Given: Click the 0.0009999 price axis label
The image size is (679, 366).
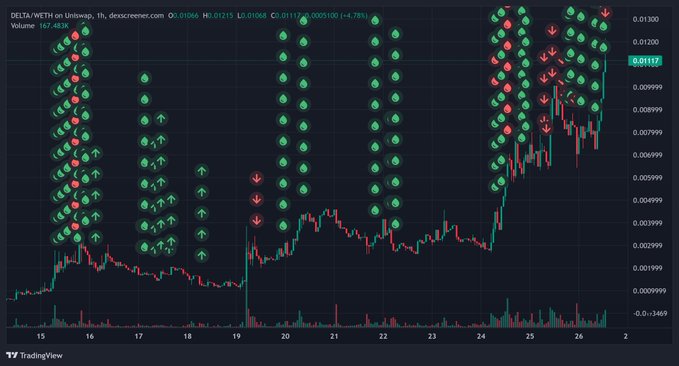Looking at the screenshot, I should point(649,291).
